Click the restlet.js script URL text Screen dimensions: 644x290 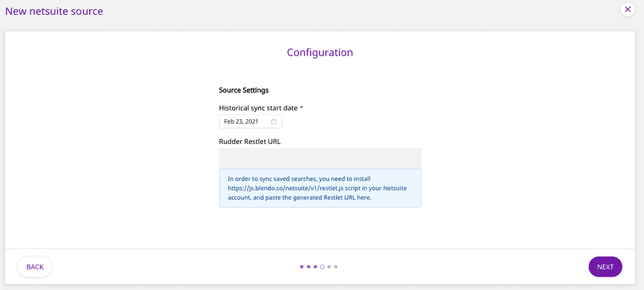point(286,188)
